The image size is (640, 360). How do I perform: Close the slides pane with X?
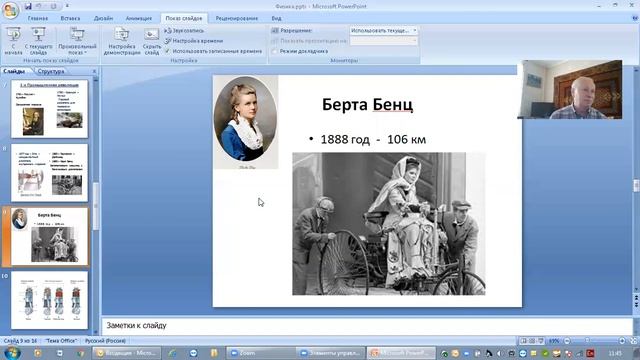click(x=94, y=71)
